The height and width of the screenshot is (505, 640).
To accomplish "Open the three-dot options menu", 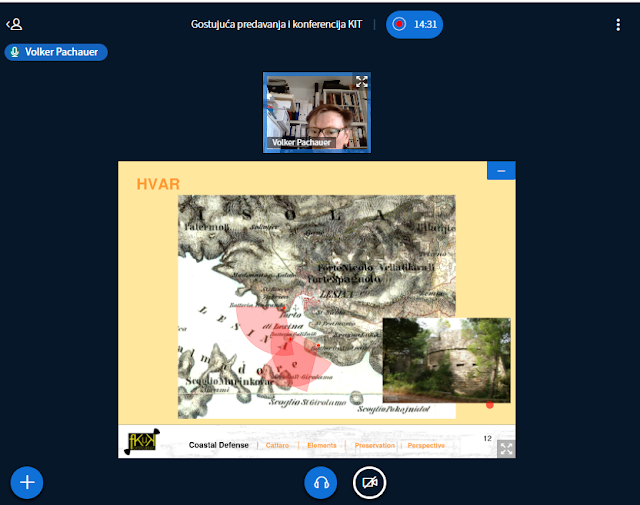I will 618,24.
